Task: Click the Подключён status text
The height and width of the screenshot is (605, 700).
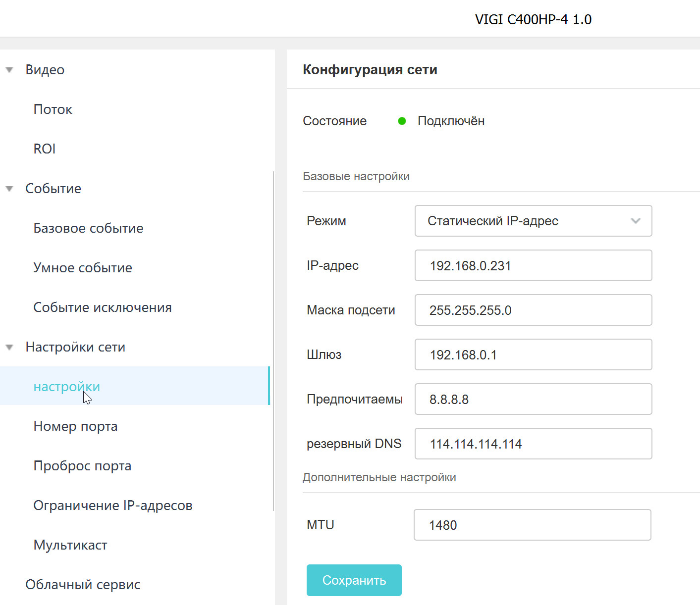Action: (x=451, y=121)
